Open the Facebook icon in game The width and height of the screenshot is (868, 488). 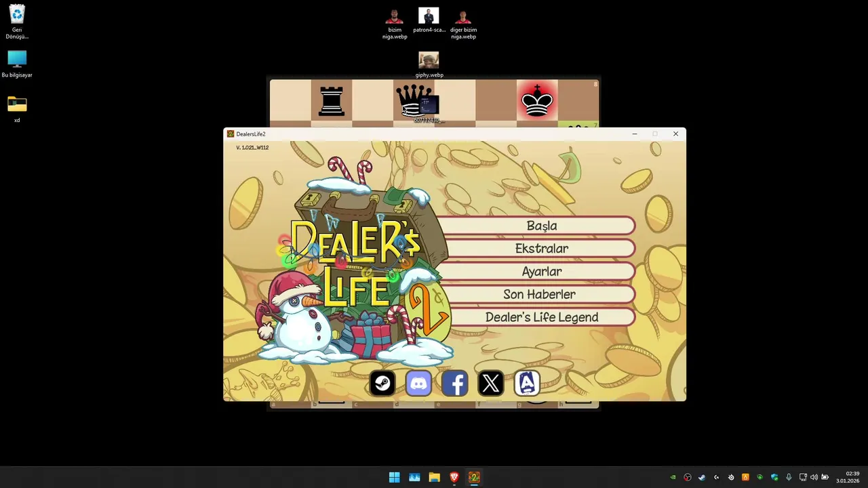coord(455,384)
